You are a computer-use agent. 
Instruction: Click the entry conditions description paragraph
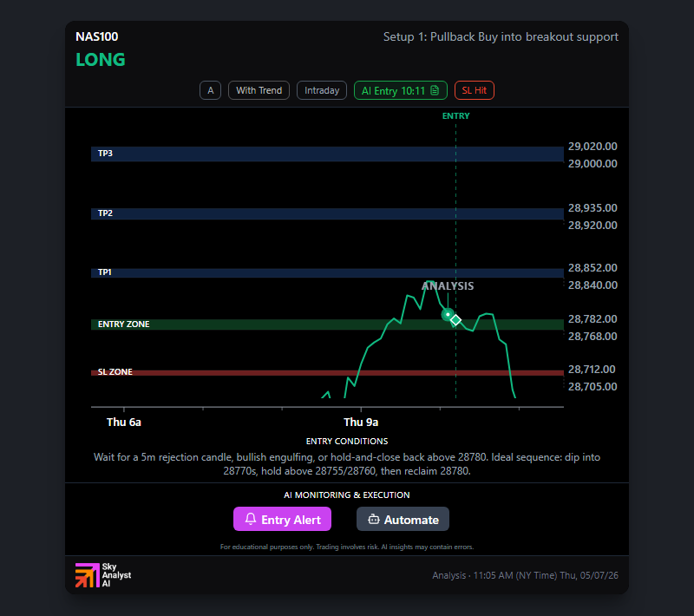[347, 464]
